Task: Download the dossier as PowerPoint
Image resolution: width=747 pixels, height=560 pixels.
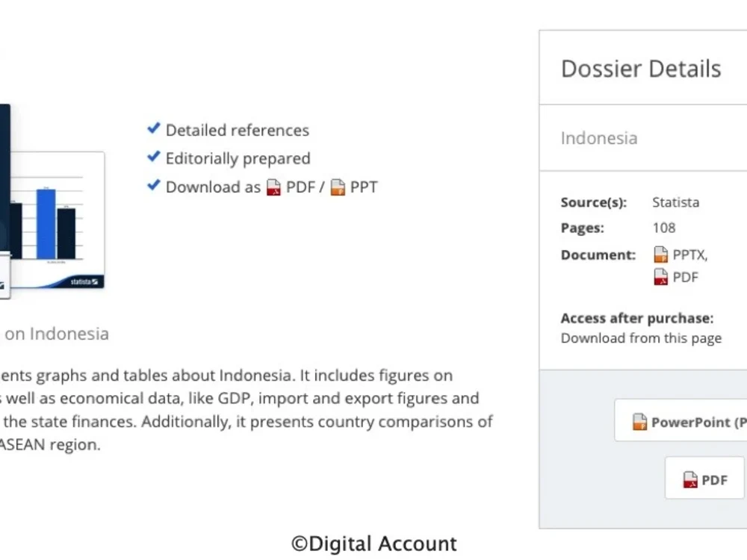Action: click(x=681, y=420)
